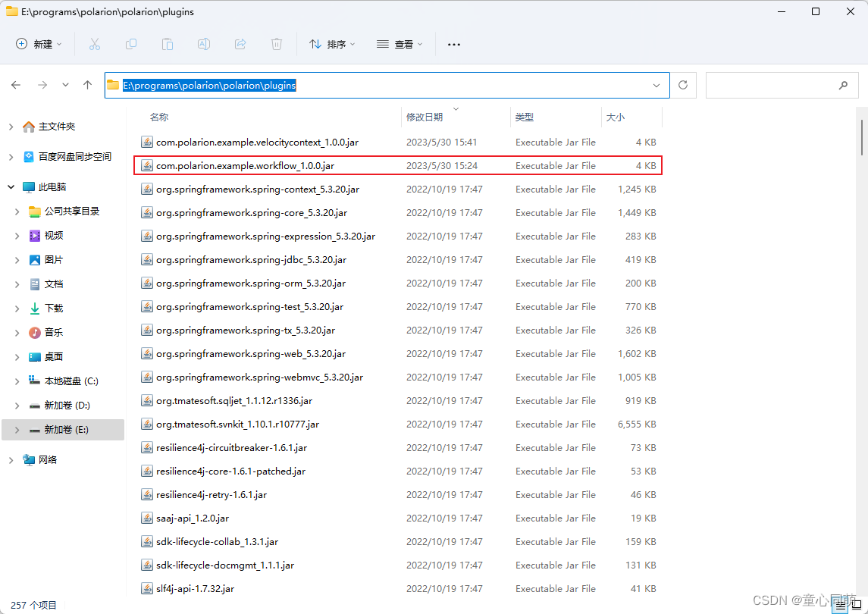868x614 pixels.
Task: Click the search input box
Action: (782, 85)
